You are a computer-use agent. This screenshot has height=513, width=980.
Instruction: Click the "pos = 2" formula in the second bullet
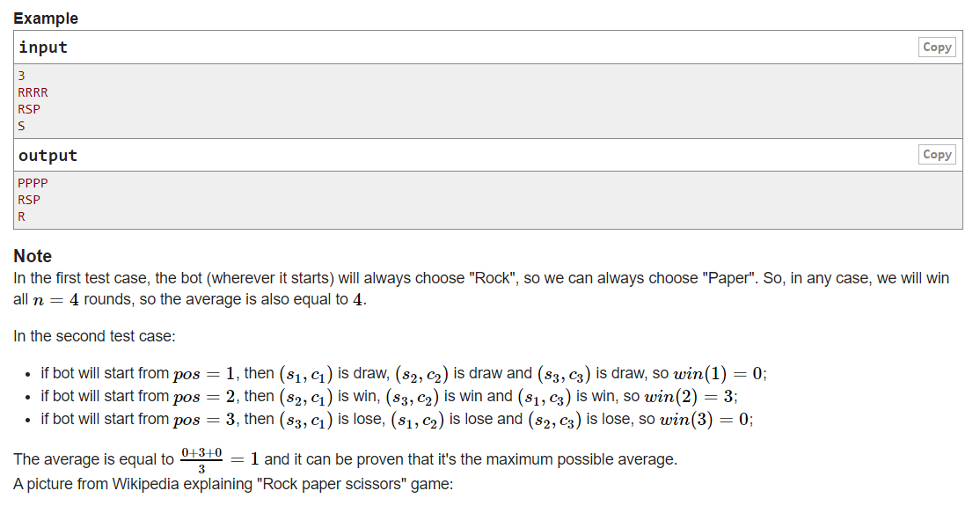click(204, 396)
